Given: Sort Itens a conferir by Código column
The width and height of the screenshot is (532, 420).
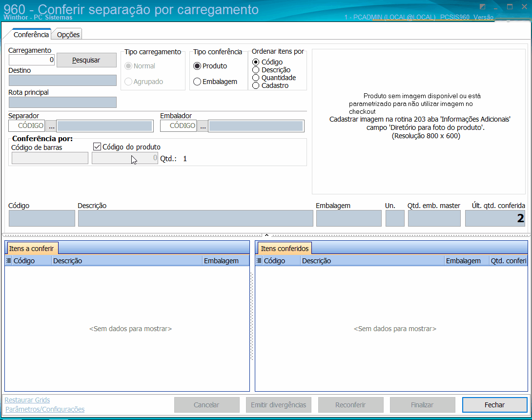Looking at the screenshot, I should pos(32,261).
